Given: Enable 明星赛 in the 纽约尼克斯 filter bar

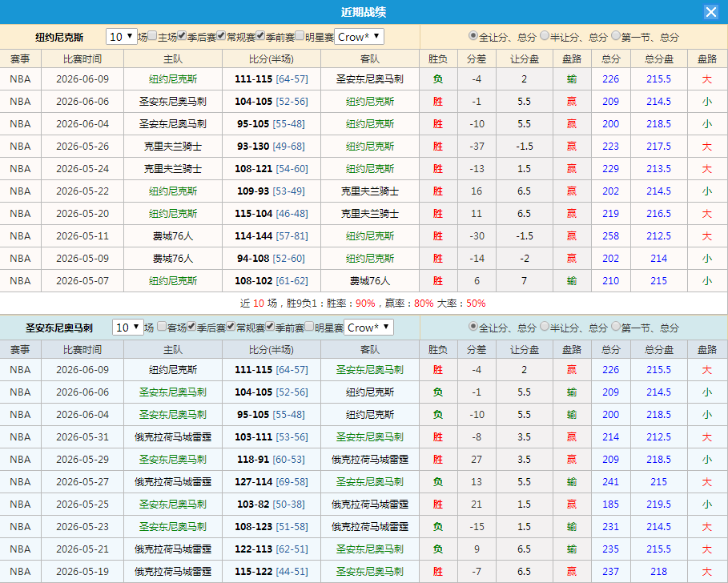Looking at the screenshot, I should tap(300, 36).
